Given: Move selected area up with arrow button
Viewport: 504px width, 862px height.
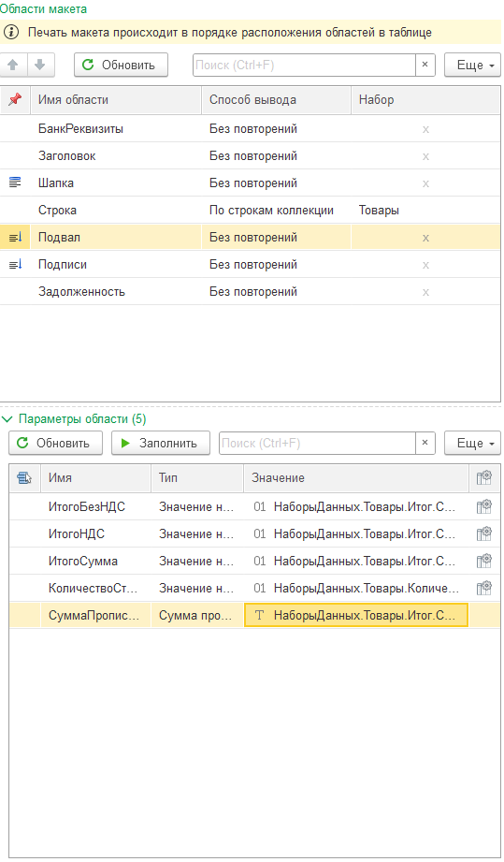Looking at the screenshot, I should click(x=13, y=65).
